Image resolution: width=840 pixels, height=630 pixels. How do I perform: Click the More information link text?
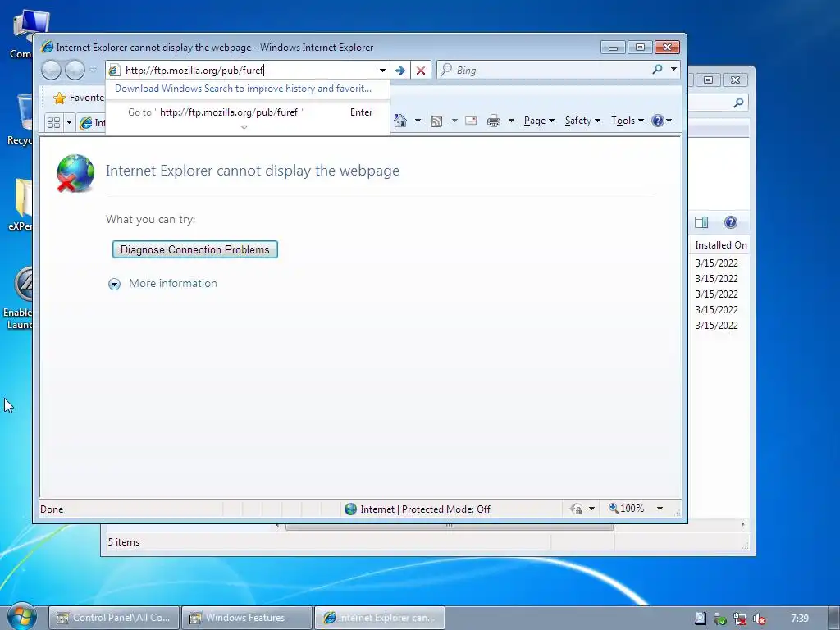(173, 283)
